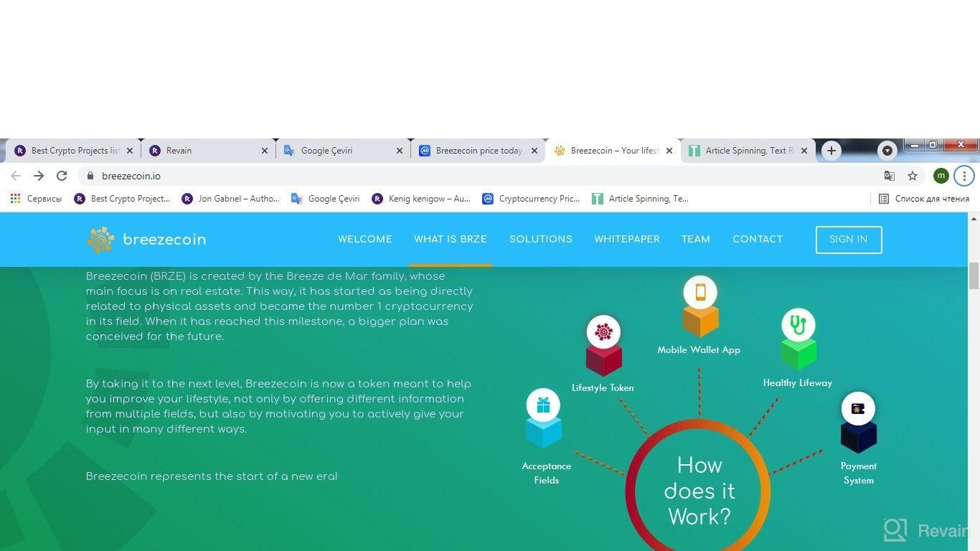The width and height of the screenshot is (980, 551).
Task: Click the address bar URL field
Action: pyautogui.click(x=481, y=176)
